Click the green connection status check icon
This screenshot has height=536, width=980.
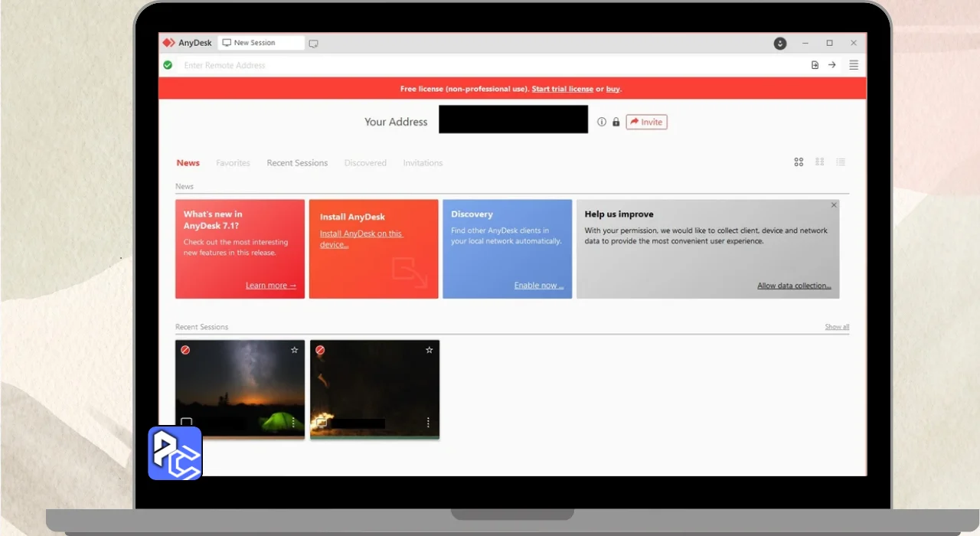point(168,65)
